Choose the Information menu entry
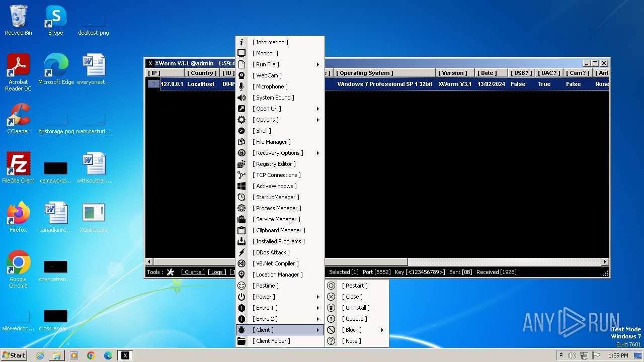The width and height of the screenshot is (644, 362). pyautogui.click(x=280, y=42)
